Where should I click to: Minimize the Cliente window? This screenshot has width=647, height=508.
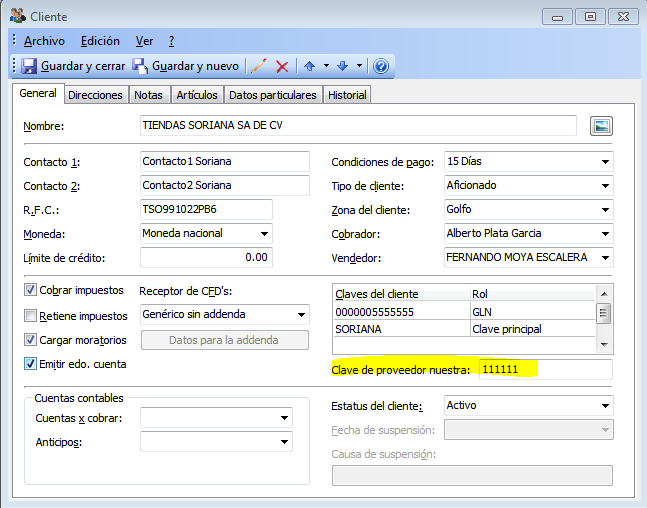pos(557,17)
